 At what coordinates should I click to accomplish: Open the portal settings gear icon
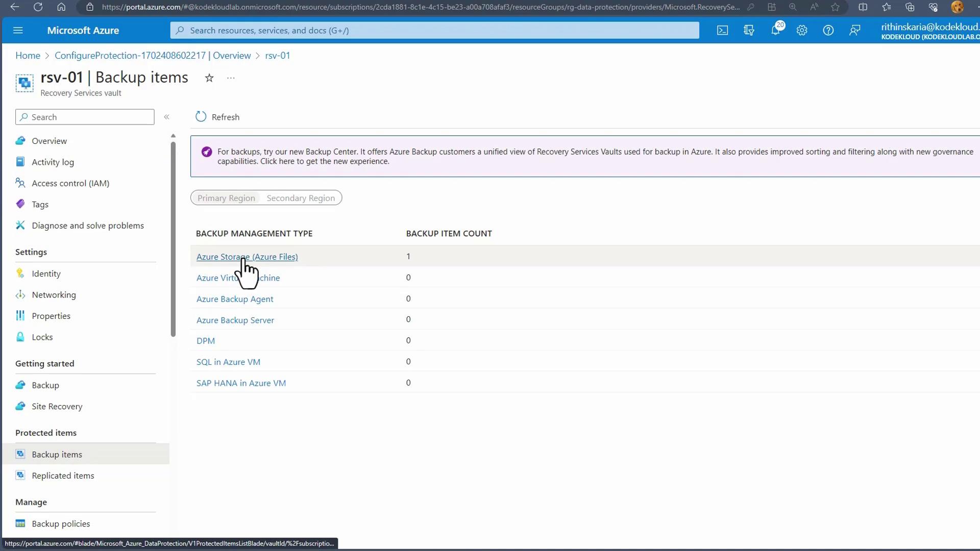tap(802, 31)
